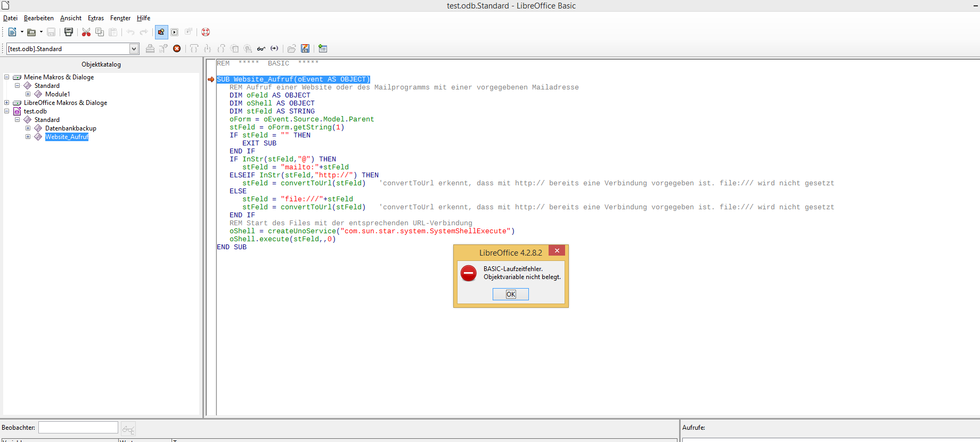Open the Datei menu
Viewport: 980px width, 442px height.
[10, 18]
